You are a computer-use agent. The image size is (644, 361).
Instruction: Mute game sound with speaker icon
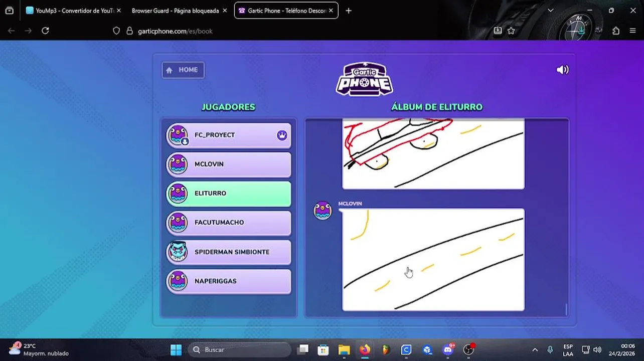tap(563, 70)
